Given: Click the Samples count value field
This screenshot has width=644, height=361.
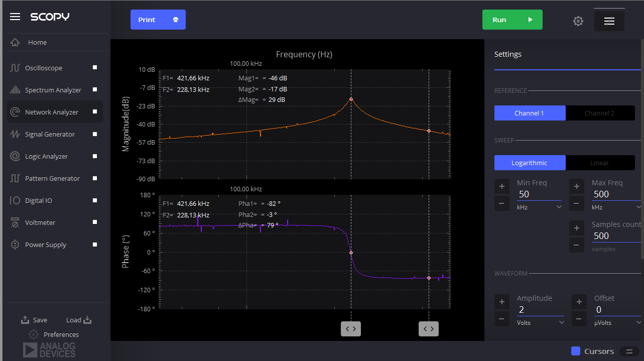Looking at the screenshot, I should [617, 236].
